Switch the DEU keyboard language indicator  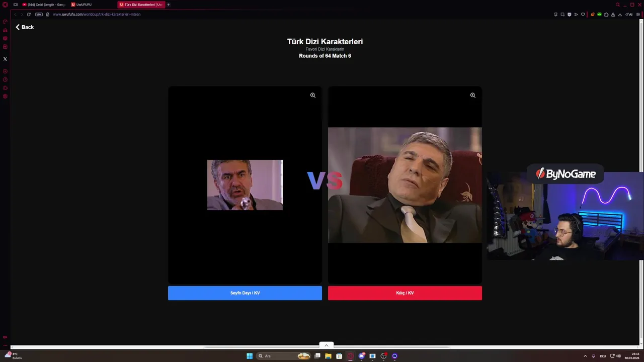[603, 356]
